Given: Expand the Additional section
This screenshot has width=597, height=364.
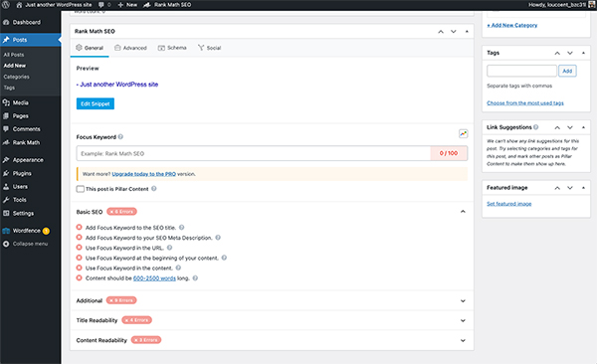Looking at the screenshot, I should click(463, 300).
